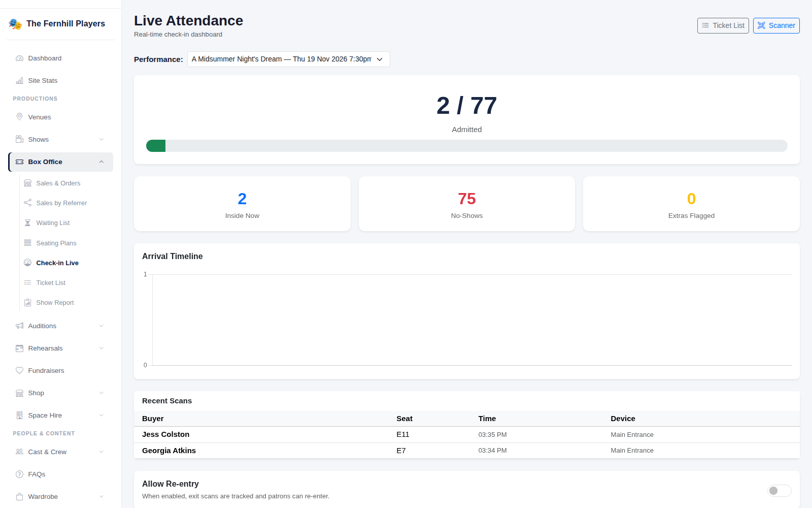This screenshot has height=508, width=812.
Task: Click the theatre masks logo icon
Action: pyautogui.click(x=15, y=24)
